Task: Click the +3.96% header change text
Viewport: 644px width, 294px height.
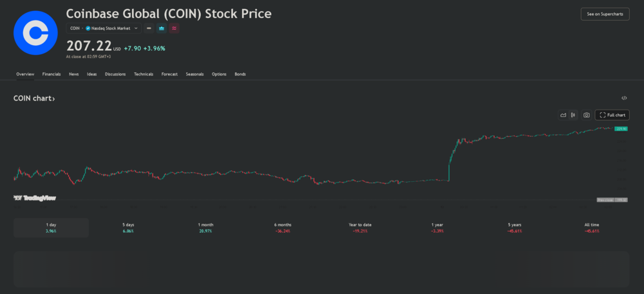Action: [x=155, y=48]
